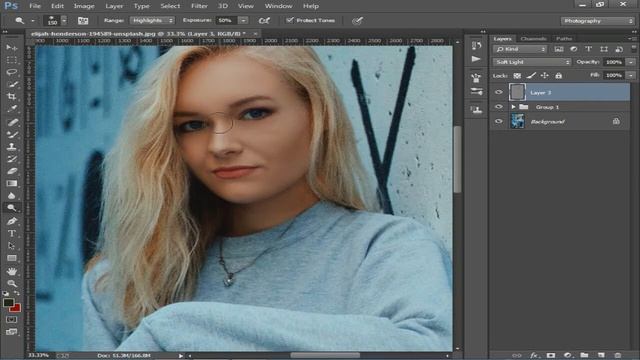Open the tool preset picker arrow
The width and height of the screenshot is (640, 360).
click(33, 20)
